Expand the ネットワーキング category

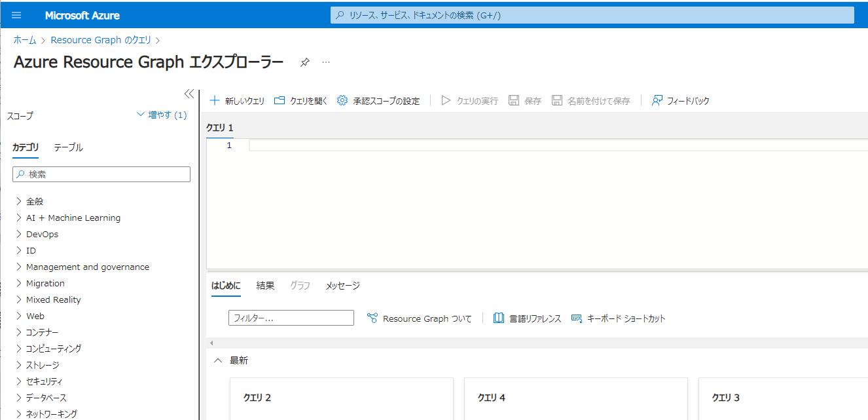[19, 413]
